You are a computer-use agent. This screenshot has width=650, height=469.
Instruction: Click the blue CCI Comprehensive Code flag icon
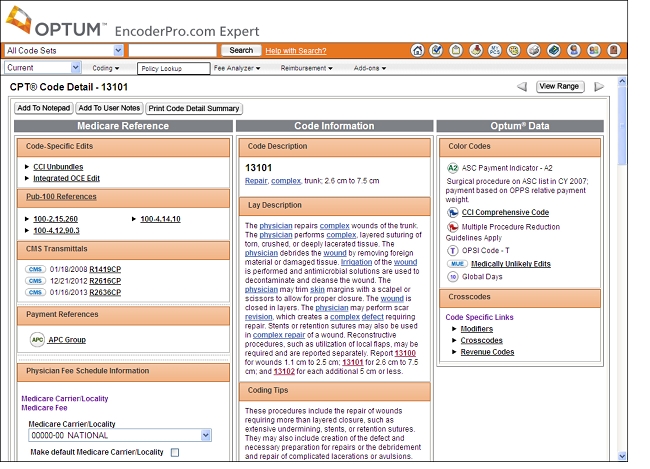(452, 213)
